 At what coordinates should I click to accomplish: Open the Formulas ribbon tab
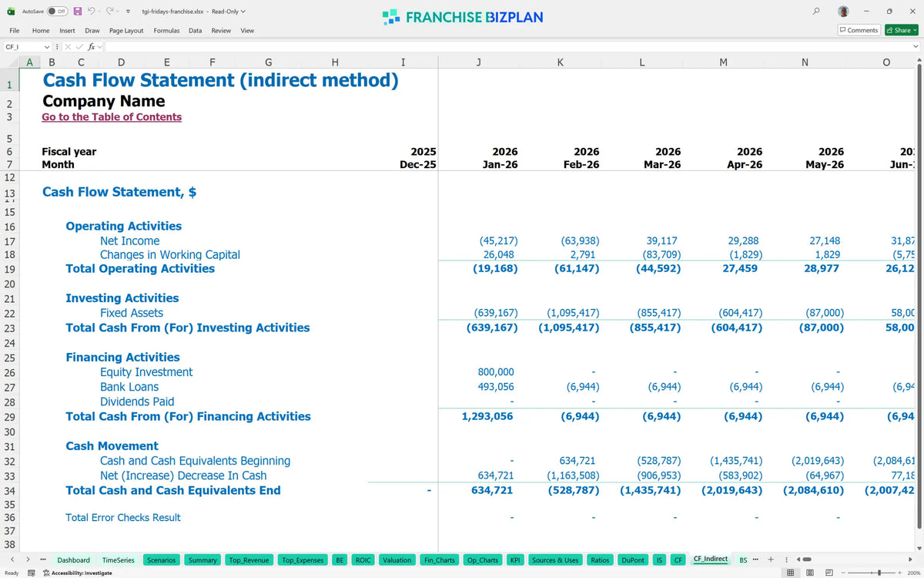[166, 31]
